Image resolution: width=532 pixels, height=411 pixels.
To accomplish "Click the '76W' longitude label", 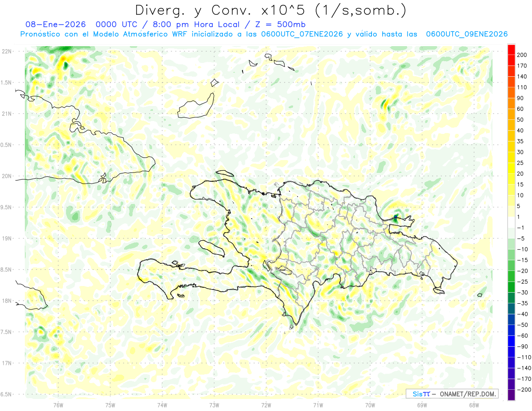I will 58,405.
